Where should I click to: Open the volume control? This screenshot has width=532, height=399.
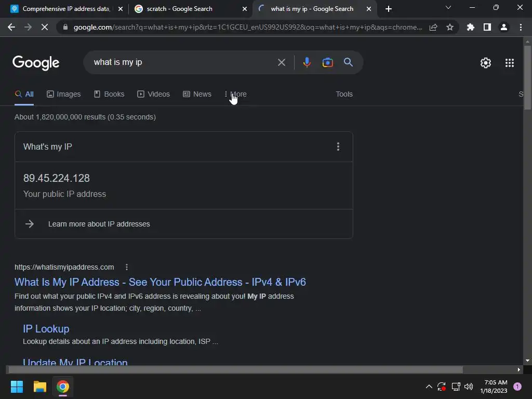pyautogui.click(x=469, y=387)
